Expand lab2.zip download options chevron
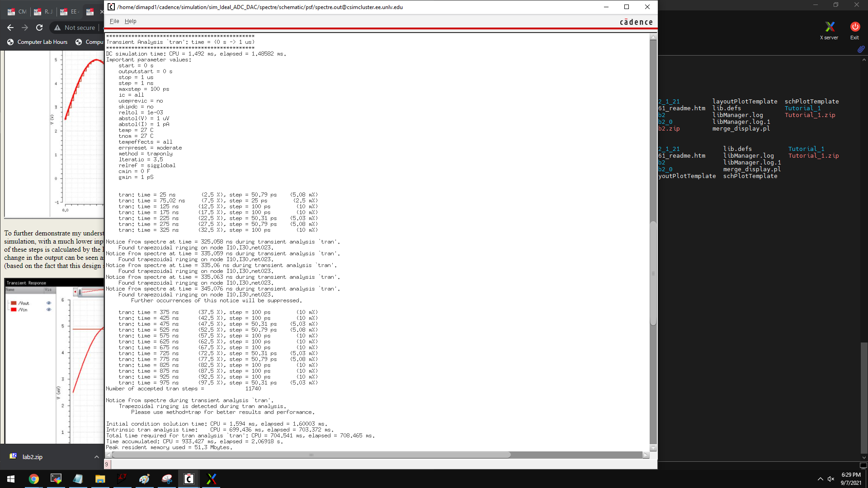The width and height of the screenshot is (868, 488). pyautogui.click(x=96, y=457)
